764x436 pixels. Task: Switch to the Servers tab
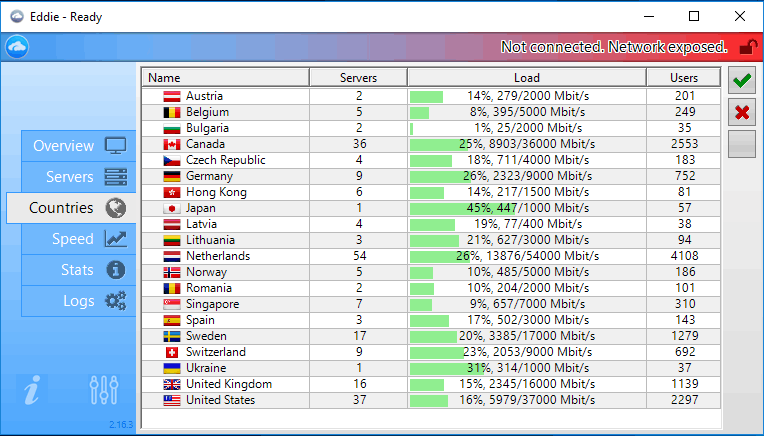coord(78,177)
